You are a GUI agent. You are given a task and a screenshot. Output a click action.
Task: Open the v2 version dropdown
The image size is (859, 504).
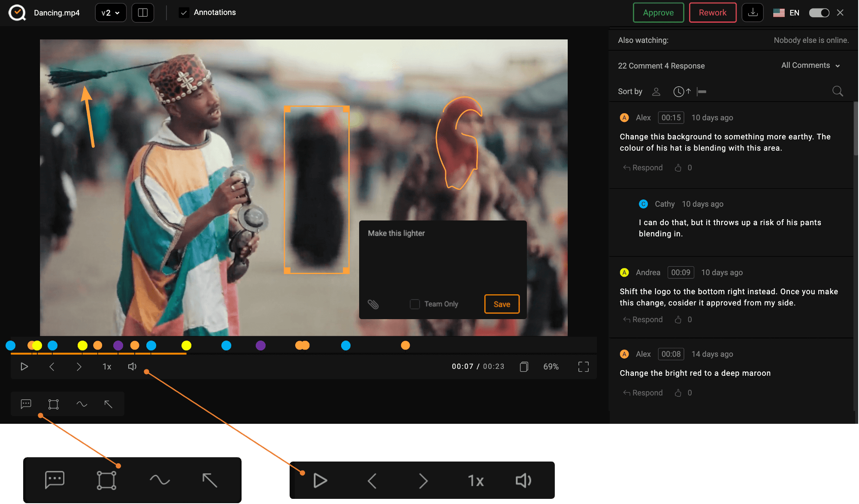point(110,13)
